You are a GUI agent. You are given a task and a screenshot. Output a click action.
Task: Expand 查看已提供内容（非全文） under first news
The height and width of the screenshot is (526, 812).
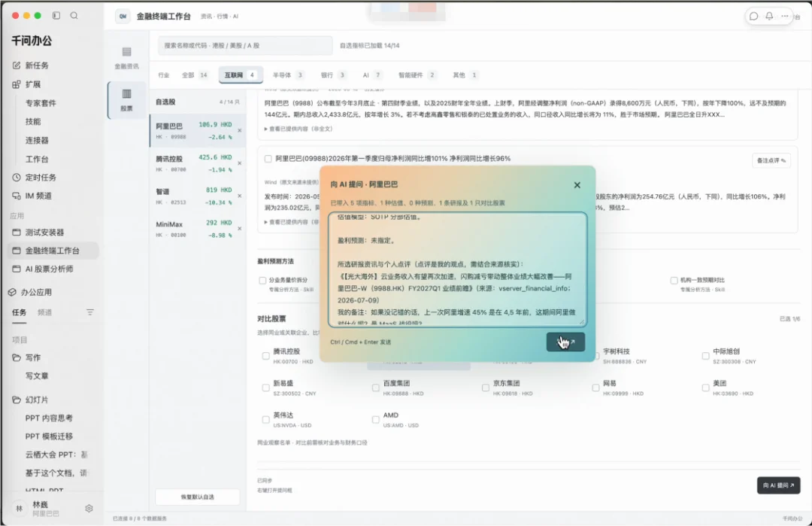pyautogui.click(x=298, y=129)
